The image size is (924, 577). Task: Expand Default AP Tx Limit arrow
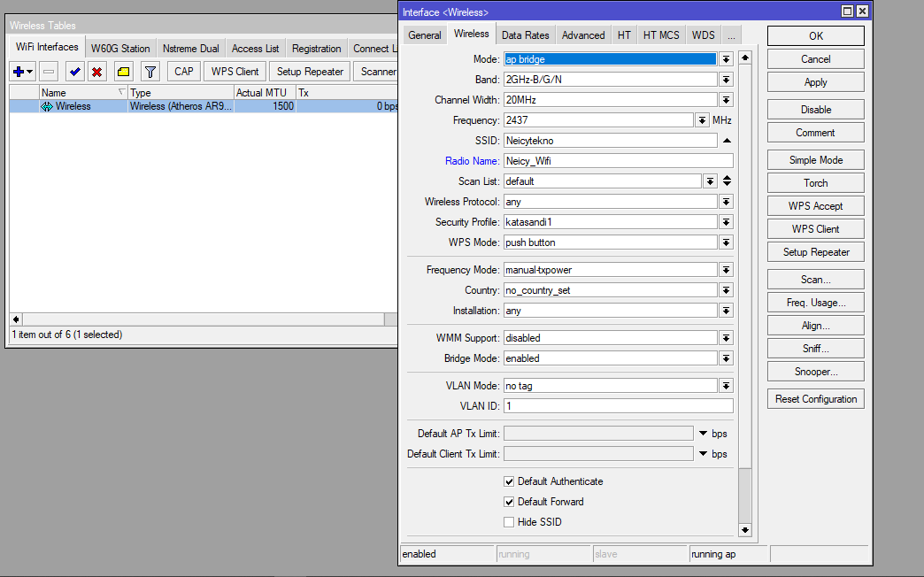pos(703,433)
